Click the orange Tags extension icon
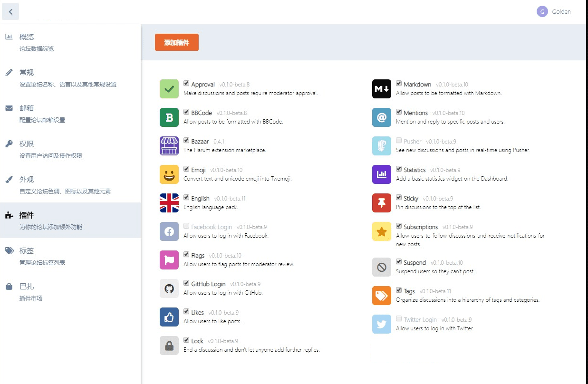This screenshot has width=588, height=384. [381, 296]
